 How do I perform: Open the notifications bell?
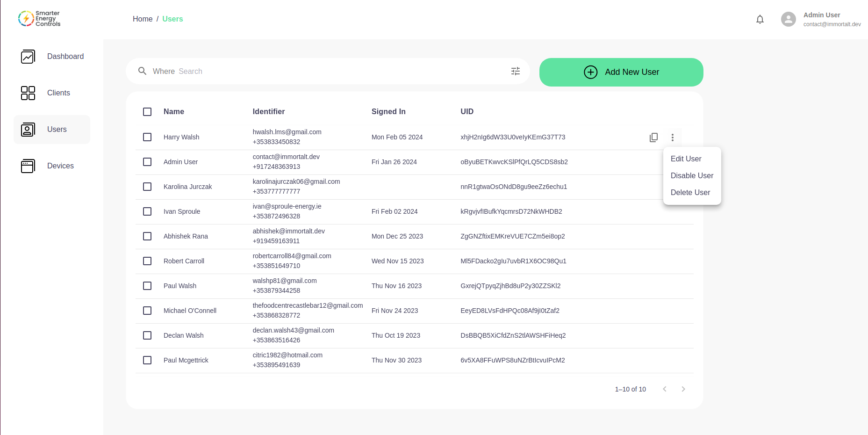click(760, 19)
